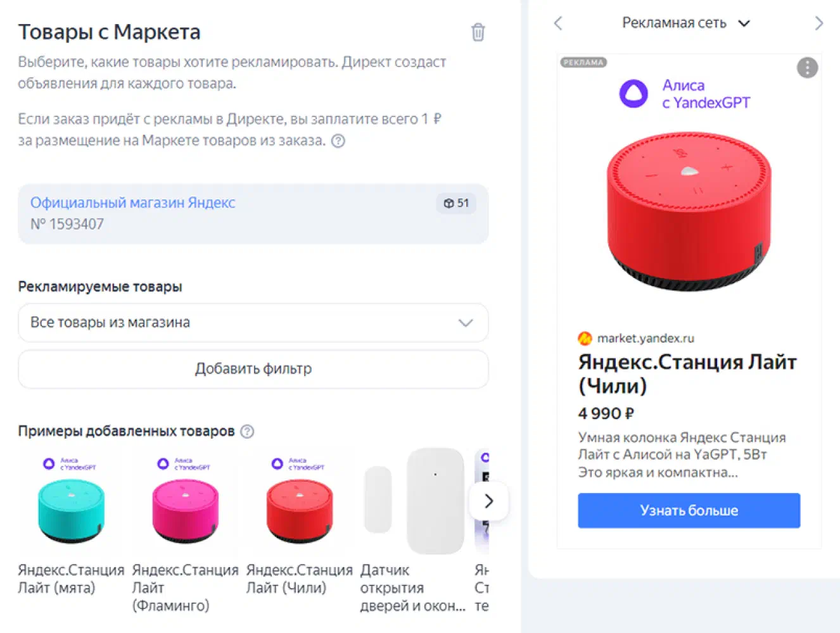Click the Алиса logo in ad preview
This screenshot has width=840, height=633.
coord(633,94)
